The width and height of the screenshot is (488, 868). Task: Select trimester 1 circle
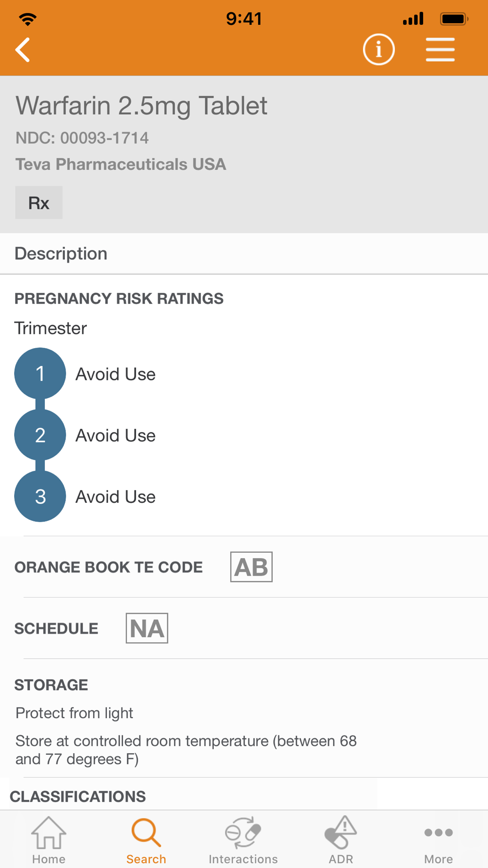[x=40, y=373]
